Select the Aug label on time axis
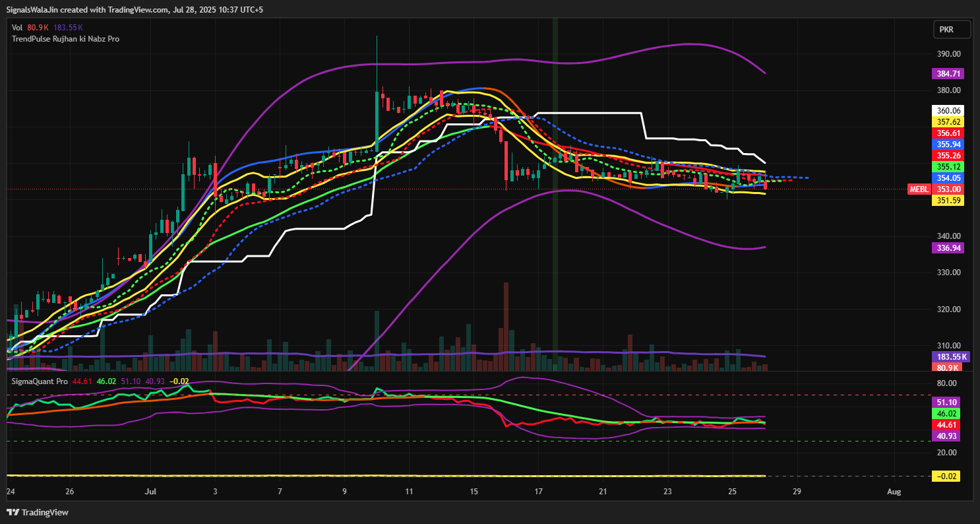The image size is (980, 524). coord(894,492)
